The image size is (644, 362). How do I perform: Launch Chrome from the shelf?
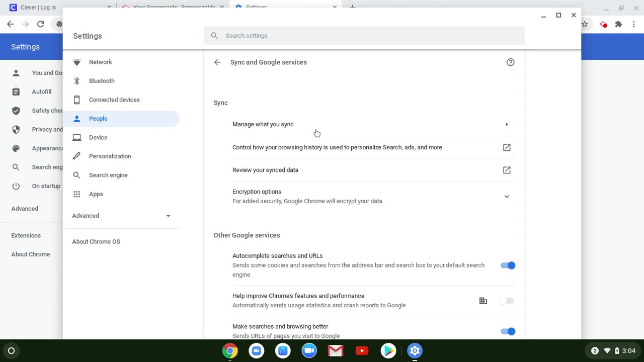click(x=230, y=351)
